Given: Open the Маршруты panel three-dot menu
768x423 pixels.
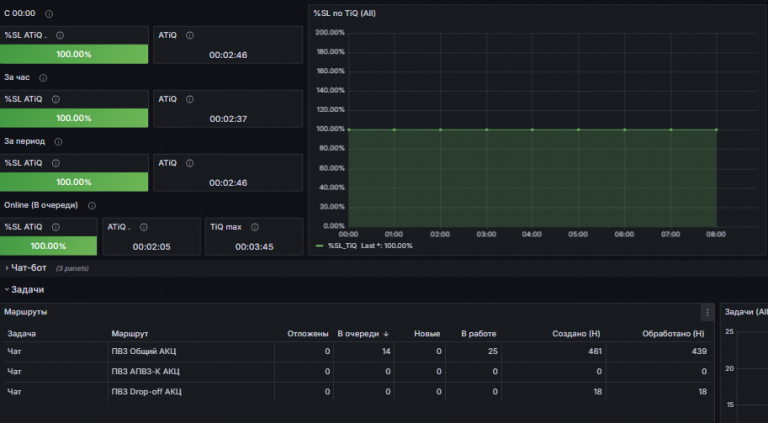Looking at the screenshot, I should click(x=707, y=312).
